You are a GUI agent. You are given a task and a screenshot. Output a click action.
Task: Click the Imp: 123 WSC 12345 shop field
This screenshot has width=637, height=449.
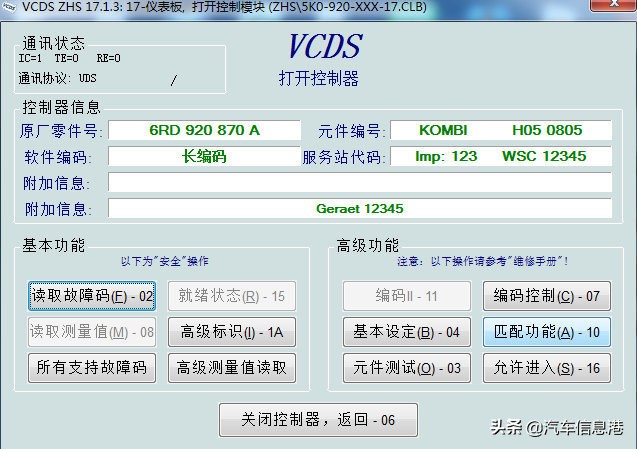[x=501, y=156]
